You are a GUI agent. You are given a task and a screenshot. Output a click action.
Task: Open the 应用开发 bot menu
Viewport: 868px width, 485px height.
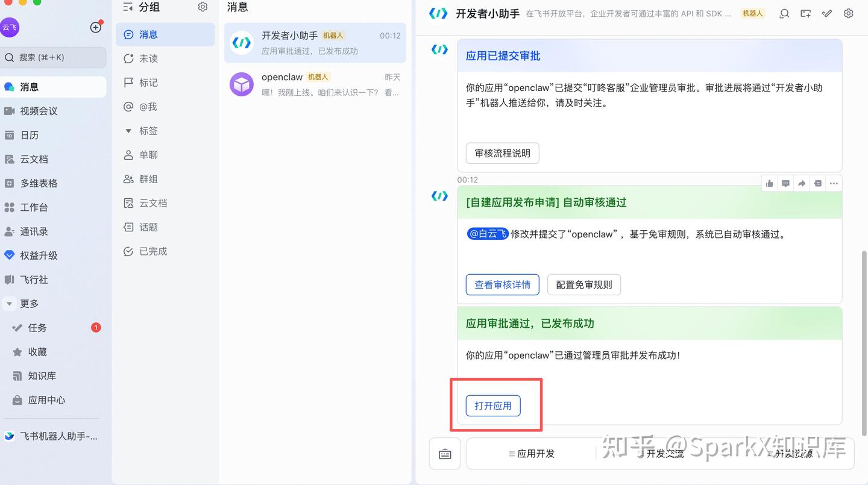[x=532, y=454]
